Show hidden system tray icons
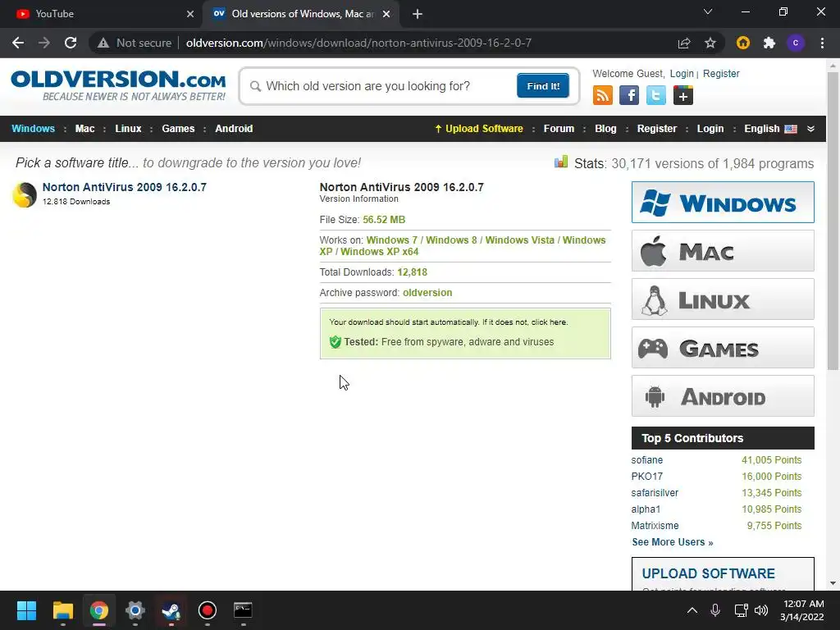 click(692, 610)
